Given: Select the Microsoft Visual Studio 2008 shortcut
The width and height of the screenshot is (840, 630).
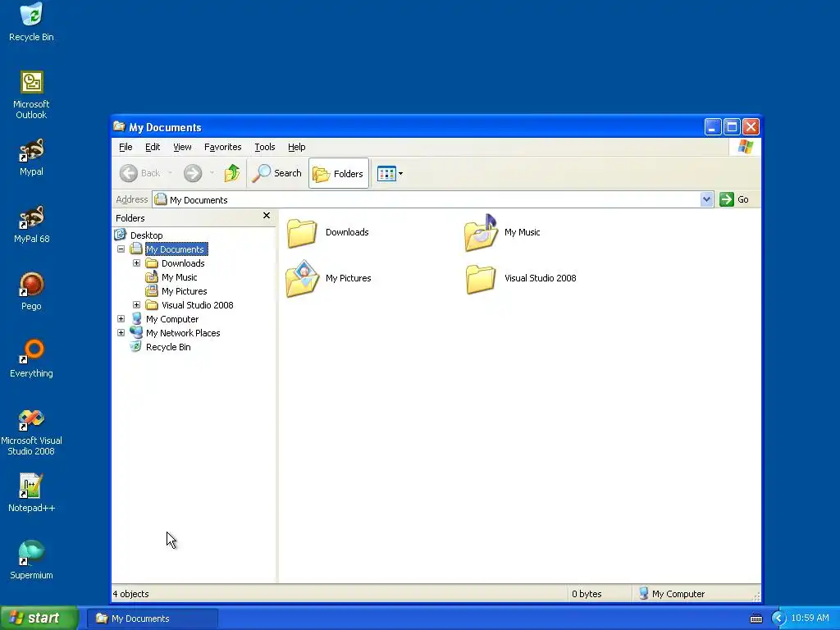Looking at the screenshot, I should point(31,432).
